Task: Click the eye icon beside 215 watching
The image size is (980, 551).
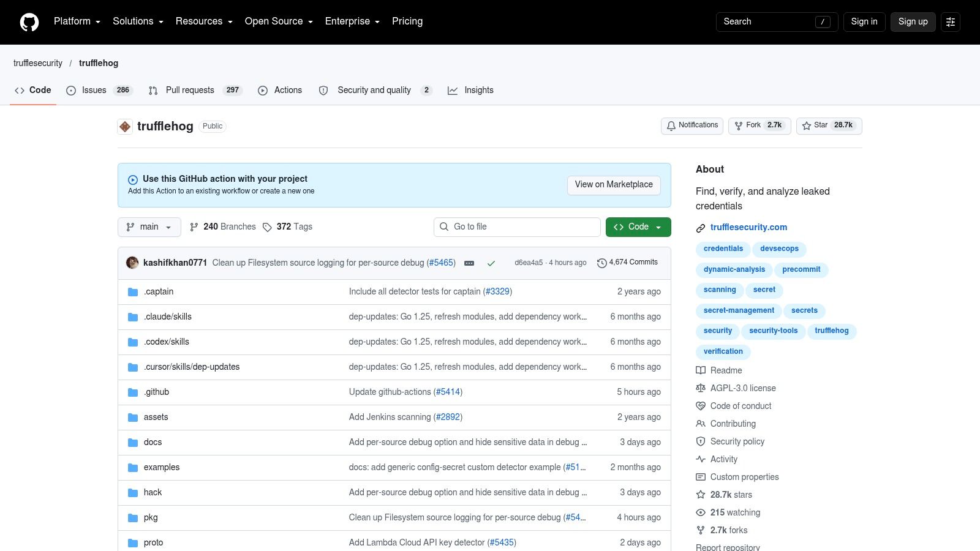Action: pos(701,512)
